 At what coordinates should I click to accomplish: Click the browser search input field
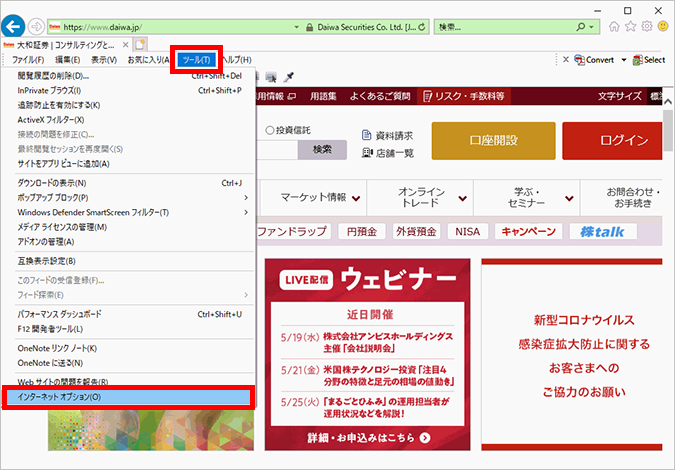click(x=504, y=27)
